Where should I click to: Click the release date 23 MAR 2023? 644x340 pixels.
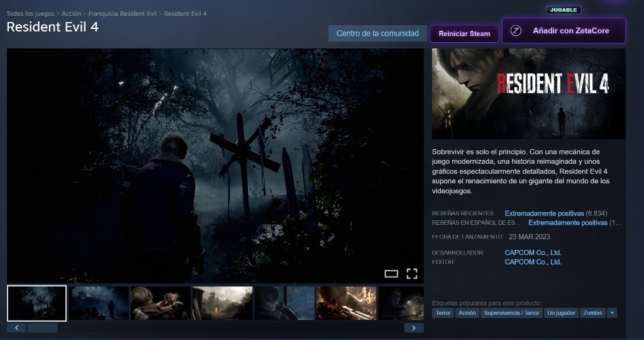[529, 237]
